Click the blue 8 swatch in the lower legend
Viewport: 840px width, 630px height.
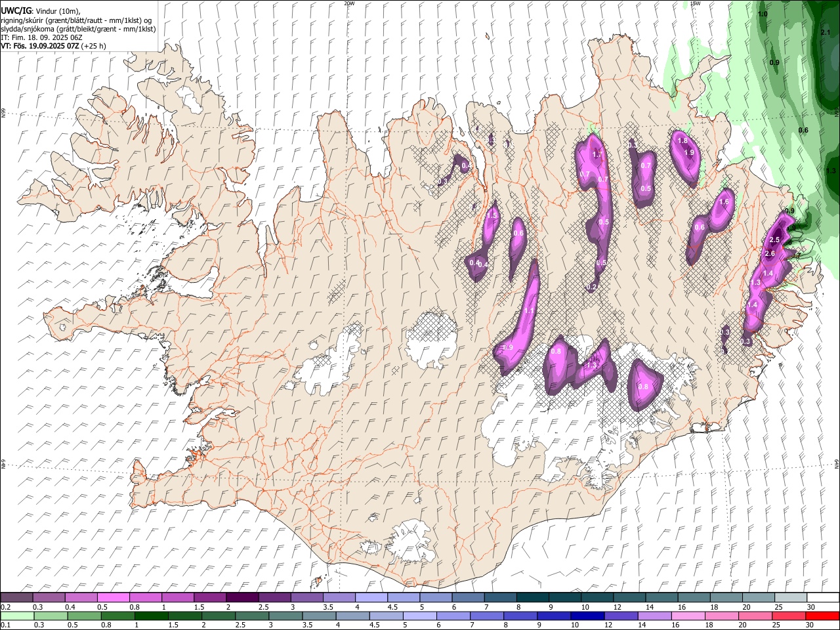[520, 616]
